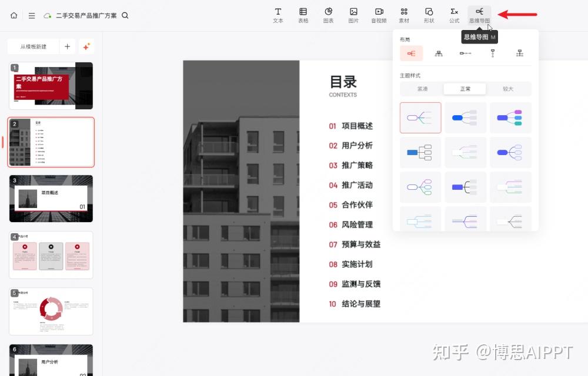Screen dimensions: 588x376
Task: Select the building photo on the slide
Action: (x=241, y=192)
